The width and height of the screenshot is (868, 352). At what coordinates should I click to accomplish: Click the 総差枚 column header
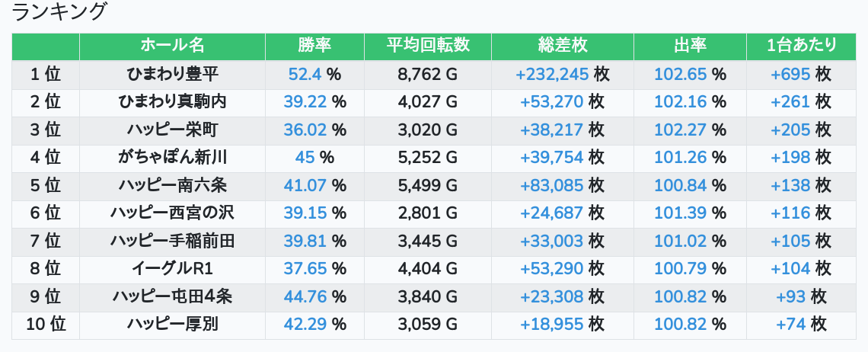(x=562, y=46)
